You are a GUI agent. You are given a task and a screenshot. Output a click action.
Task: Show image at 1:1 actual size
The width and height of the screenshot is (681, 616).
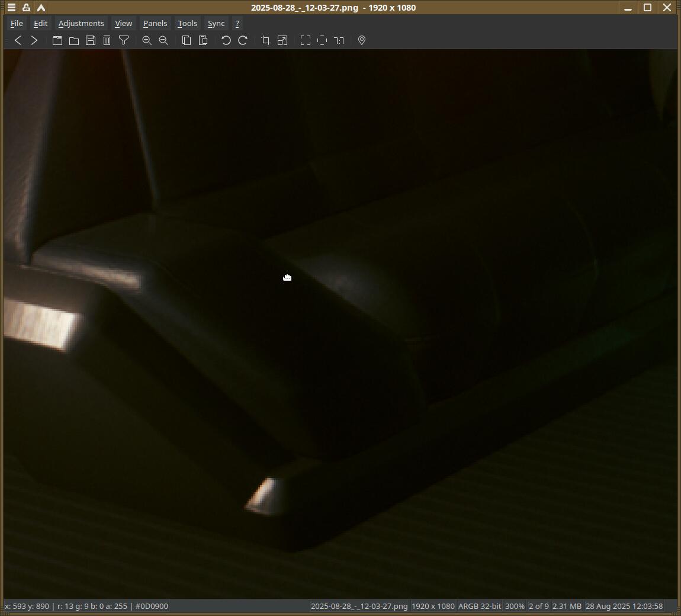click(x=339, y=40)
